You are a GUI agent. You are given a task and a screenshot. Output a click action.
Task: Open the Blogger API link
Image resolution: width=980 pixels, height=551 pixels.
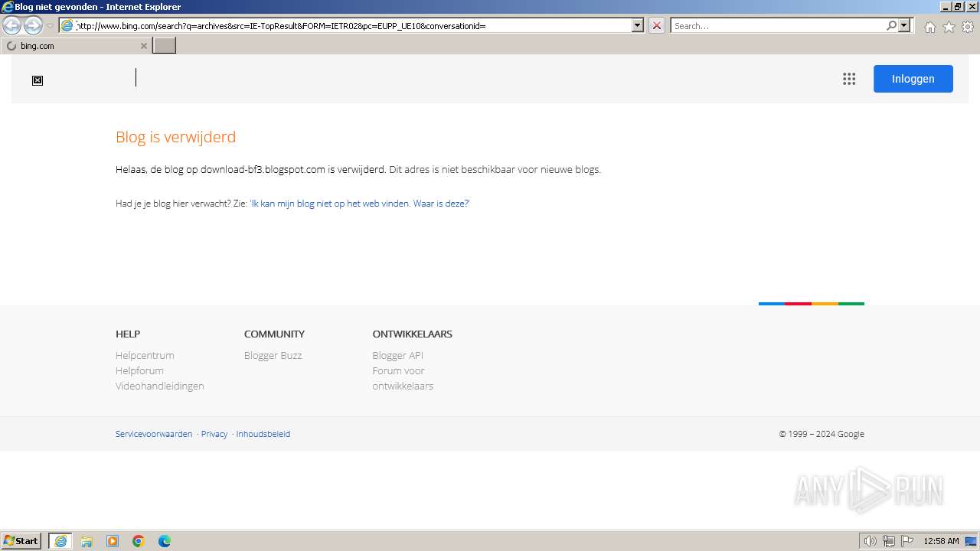(x=398, y=355)
